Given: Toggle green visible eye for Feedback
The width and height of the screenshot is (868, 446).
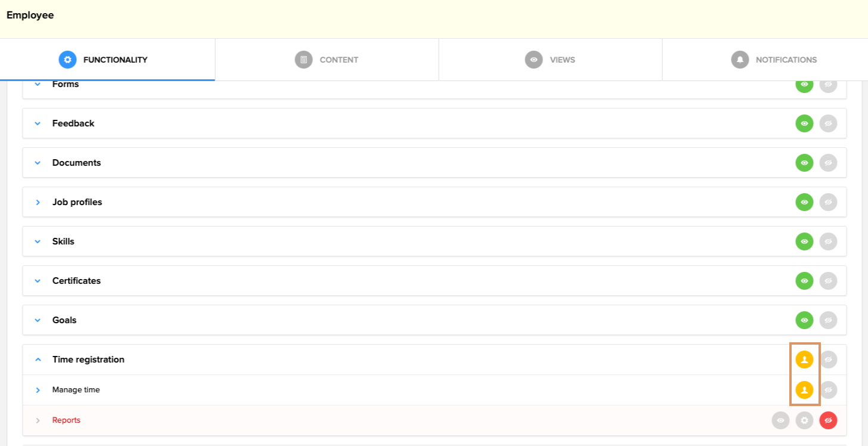Looking at the screenshot, I should click(x=804, y=123).
